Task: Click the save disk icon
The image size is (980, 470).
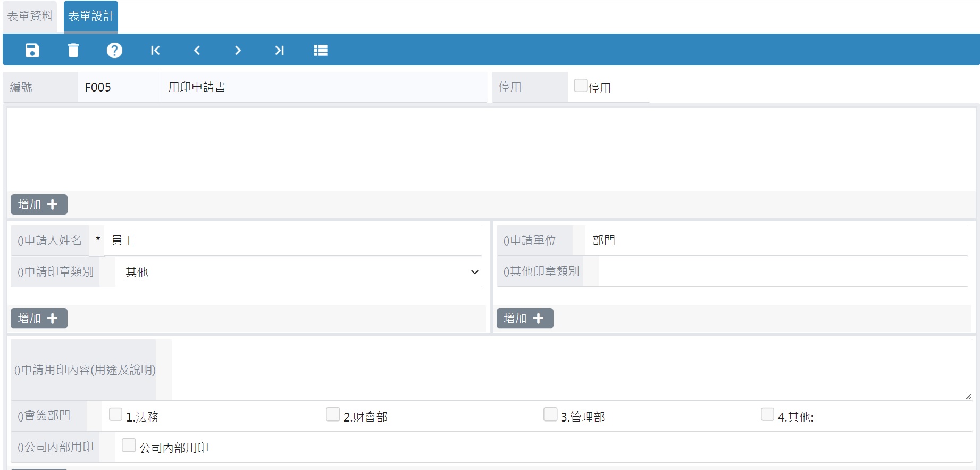Action: pyautogui.click(x=32, y=50)
